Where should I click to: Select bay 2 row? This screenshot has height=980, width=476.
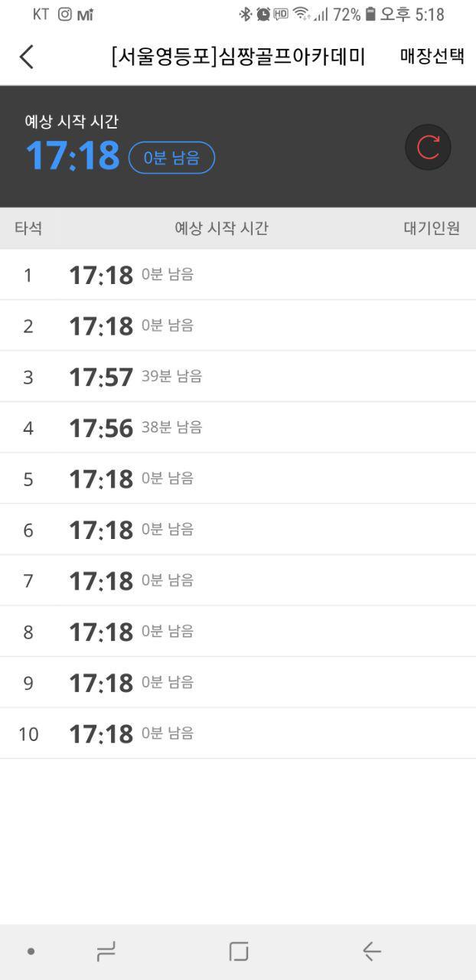coord(238,326)
